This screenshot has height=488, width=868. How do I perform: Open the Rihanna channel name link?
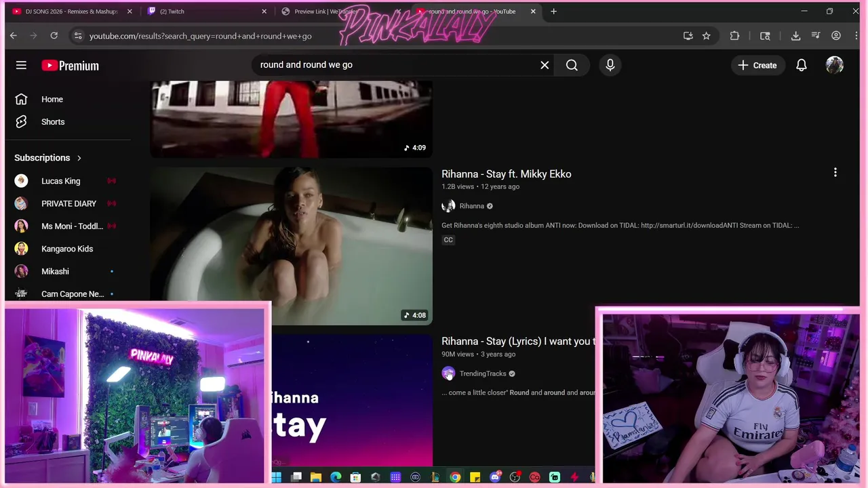point(471,206)
